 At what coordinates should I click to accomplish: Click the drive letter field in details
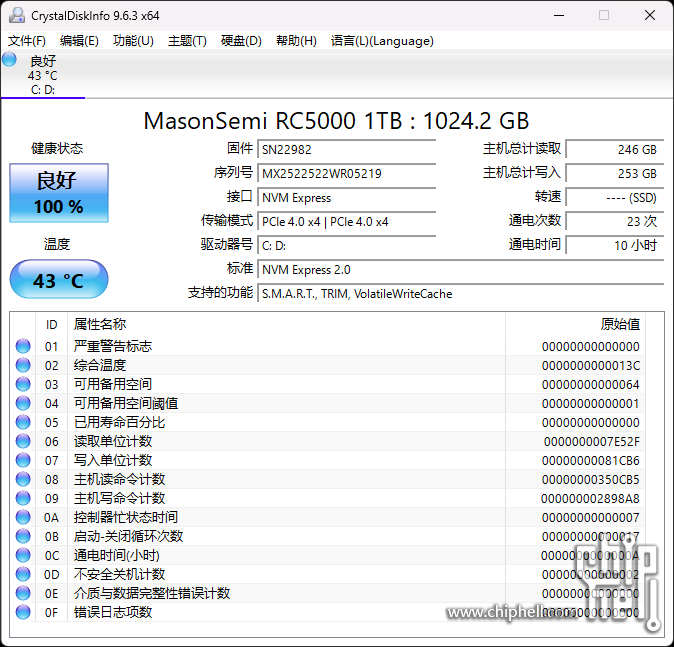coord(346,246)
